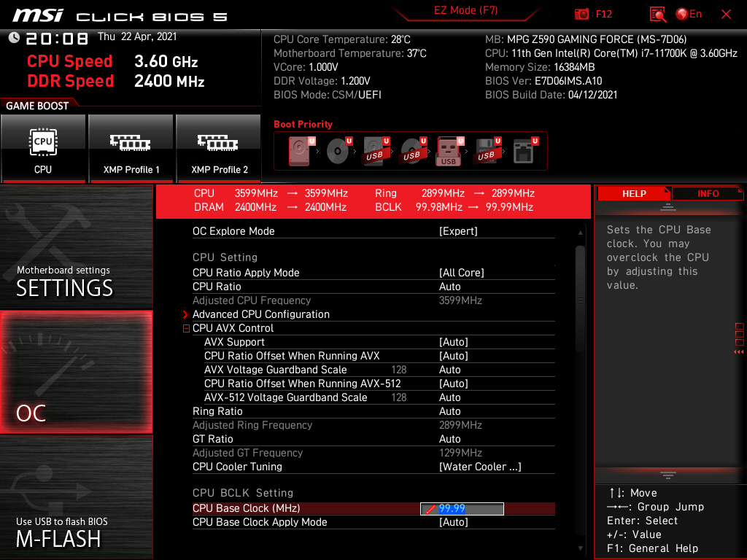Enable XMP Profile 2
The width and height of the screenshot is (747, 560).
tap(219, 149)
